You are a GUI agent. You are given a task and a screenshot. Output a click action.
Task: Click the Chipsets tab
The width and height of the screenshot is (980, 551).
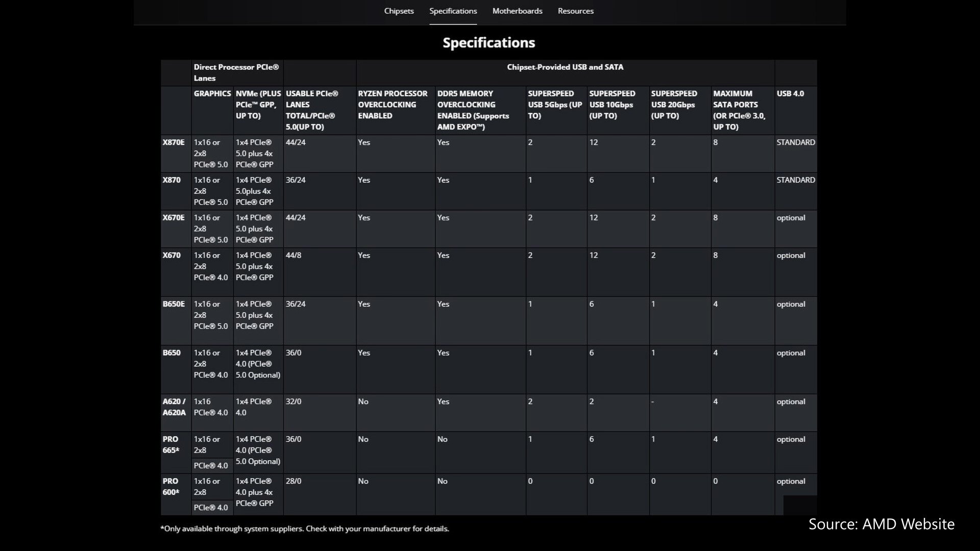tap(399, 11)
